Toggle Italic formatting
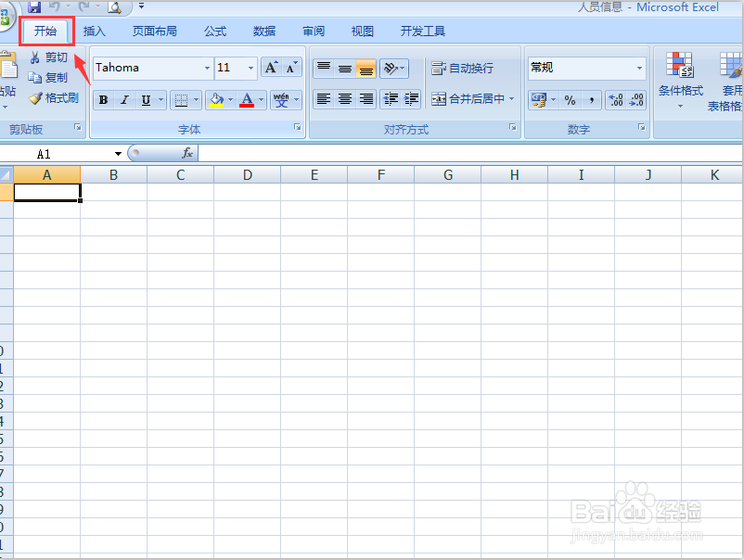744x560 pixels. click(x=124, y=99)
